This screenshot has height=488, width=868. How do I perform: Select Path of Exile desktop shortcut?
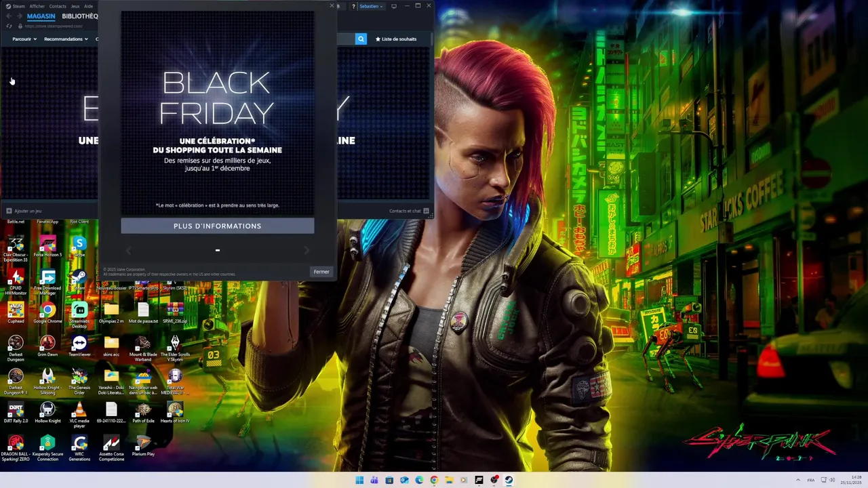click(x=143, y=413)
